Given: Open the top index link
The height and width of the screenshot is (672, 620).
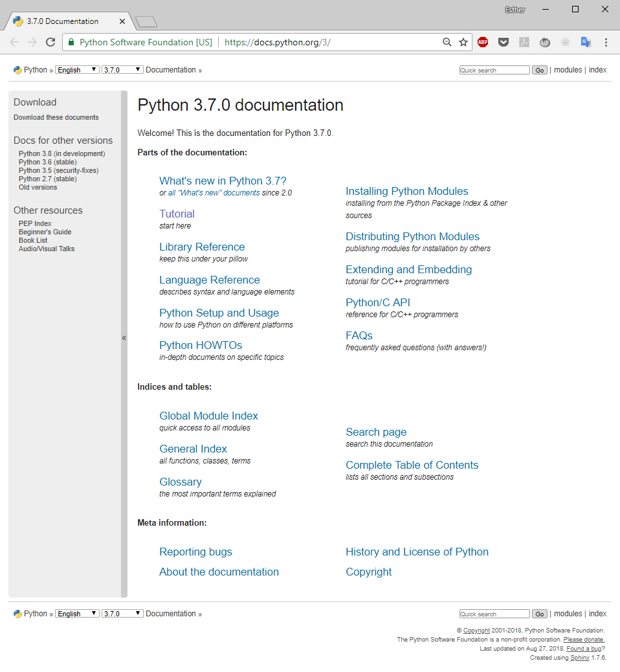Looking at the screenshot, I should 598,70.
